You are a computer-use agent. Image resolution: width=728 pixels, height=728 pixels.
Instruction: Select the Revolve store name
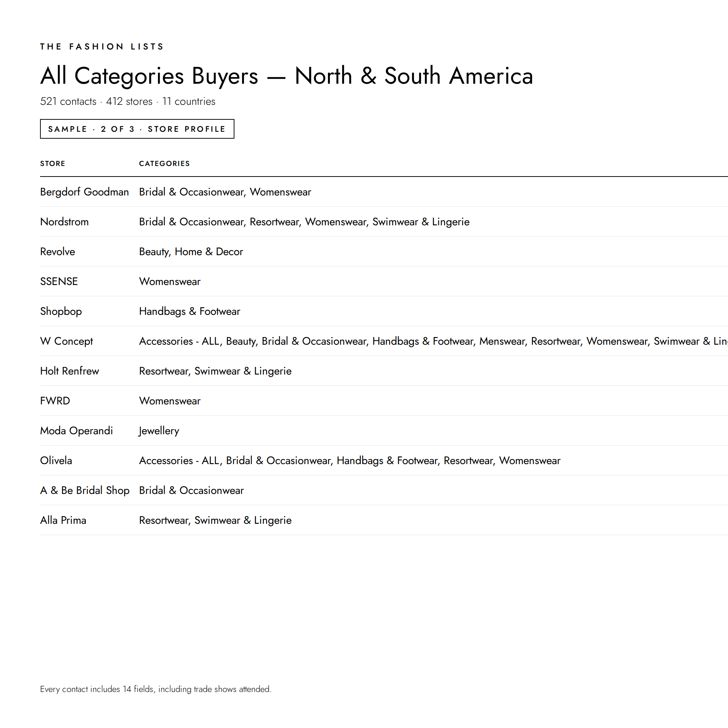tap(58, 251)
